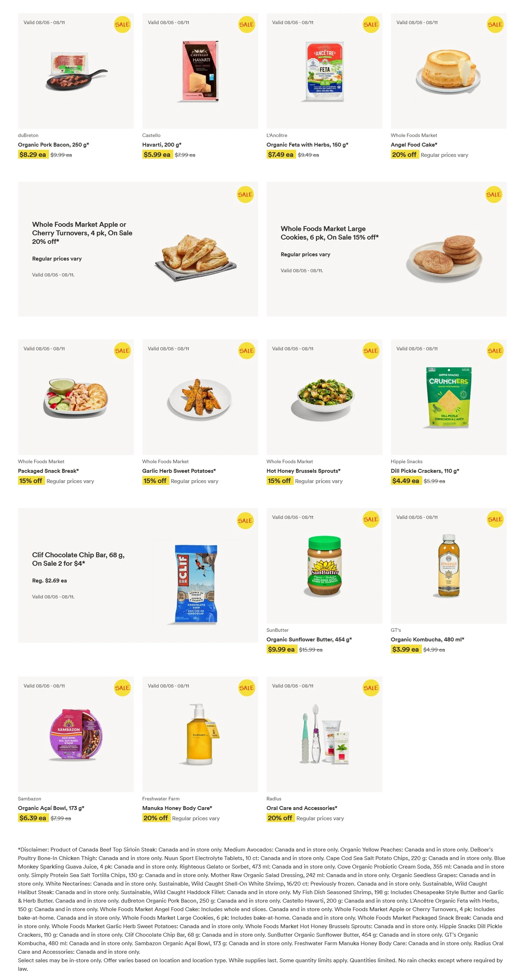Click the SALE badge on the duBreton bacon card

point(122,24)
